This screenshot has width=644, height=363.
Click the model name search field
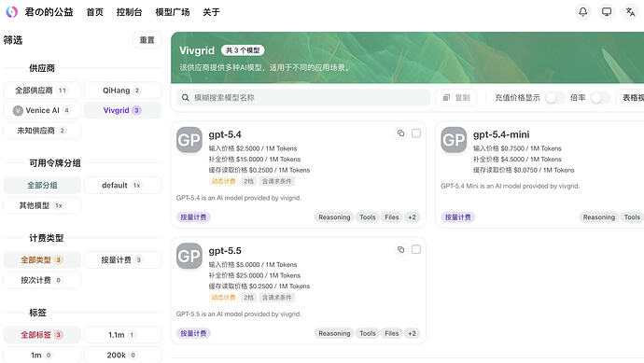[x=303, y=98]
